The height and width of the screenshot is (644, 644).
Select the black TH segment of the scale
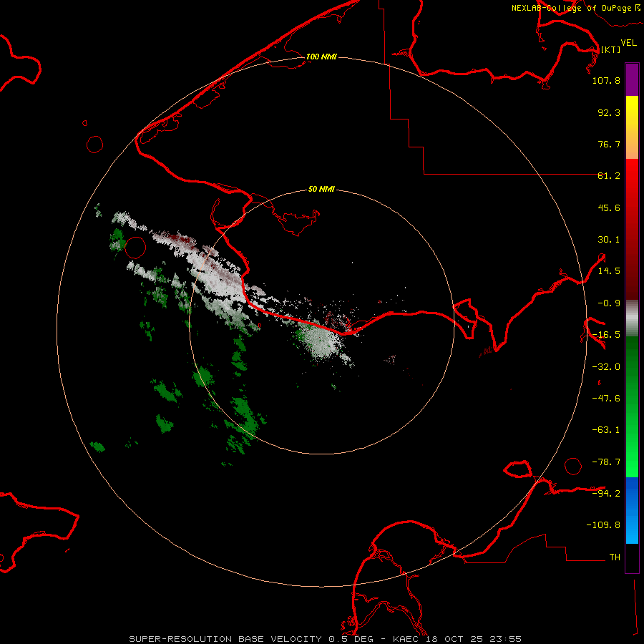coord(632,558)
